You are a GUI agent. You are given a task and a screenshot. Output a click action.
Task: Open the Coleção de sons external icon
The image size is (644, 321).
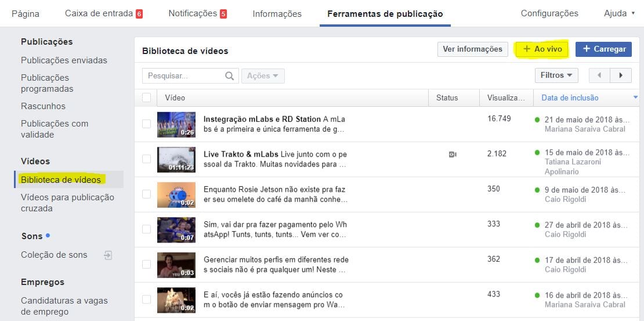108,255
